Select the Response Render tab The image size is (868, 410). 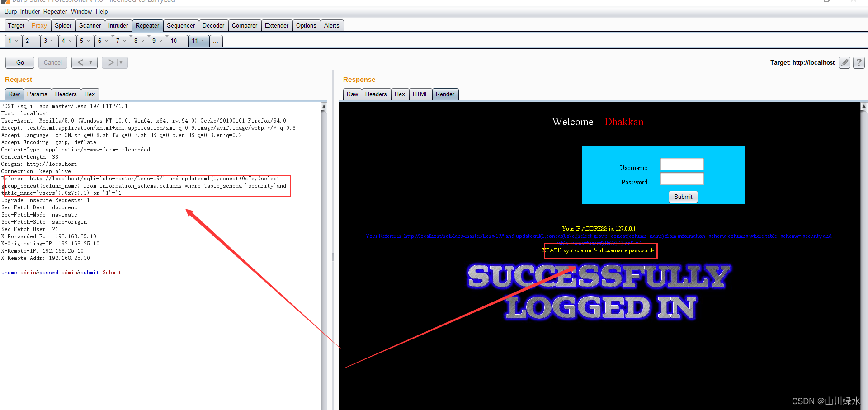445,94
